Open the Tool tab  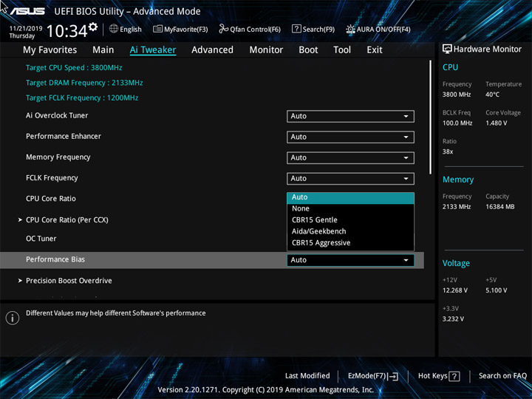(x=342, y=50)
